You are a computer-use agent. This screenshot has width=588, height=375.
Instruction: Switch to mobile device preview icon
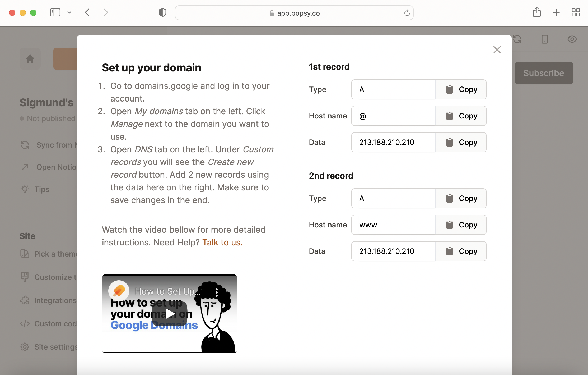click(544, 39)
